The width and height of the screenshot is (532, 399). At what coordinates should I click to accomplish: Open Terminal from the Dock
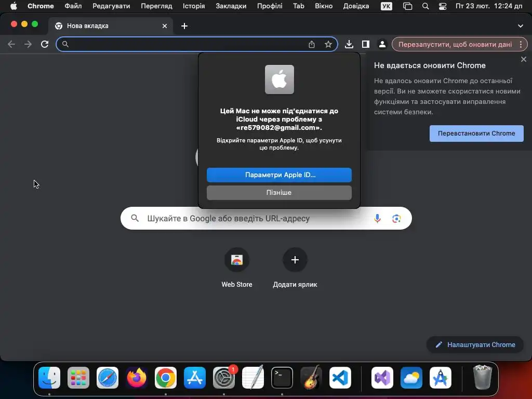282,378
